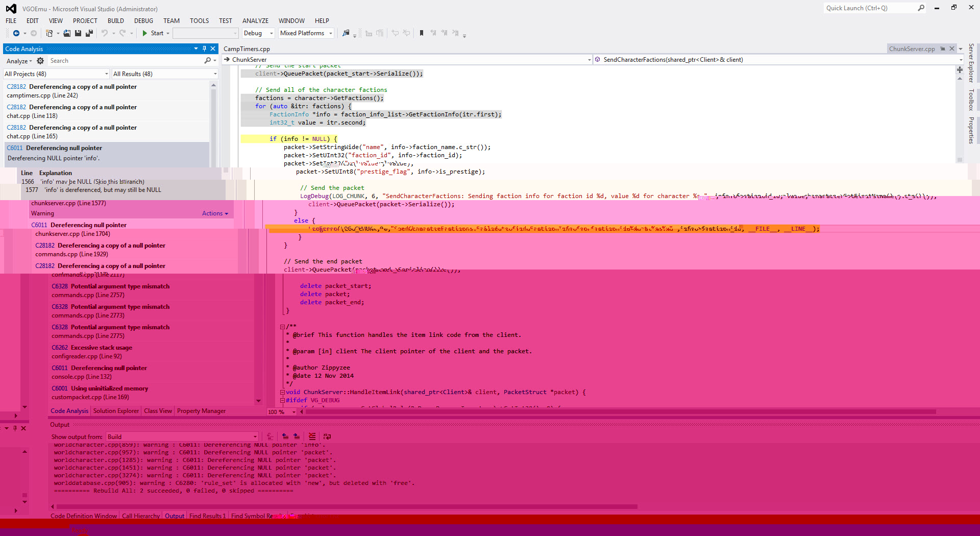Expand the Mixed Platforms dropdown

pos(306,33)
